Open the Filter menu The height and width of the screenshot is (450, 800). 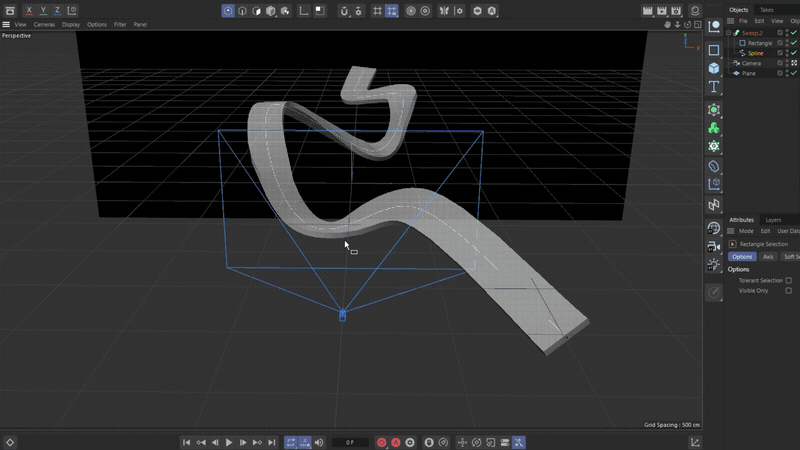(x=120, y=24)
